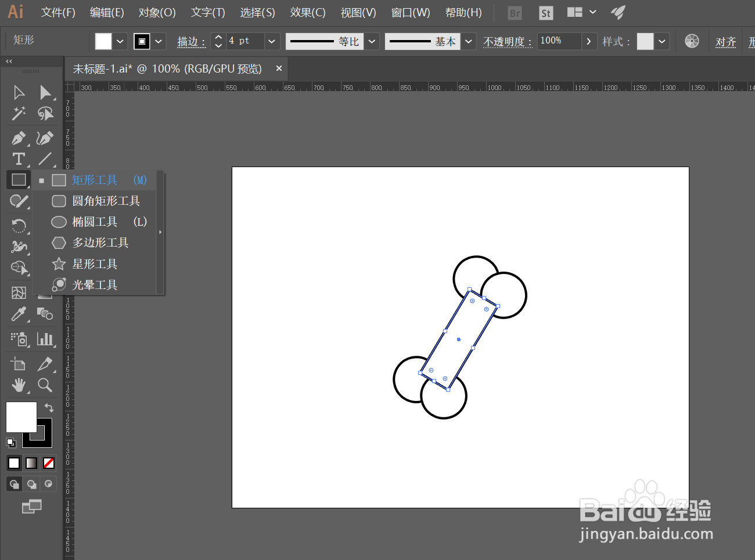Set paint mode to Color

tap(14, 463)
